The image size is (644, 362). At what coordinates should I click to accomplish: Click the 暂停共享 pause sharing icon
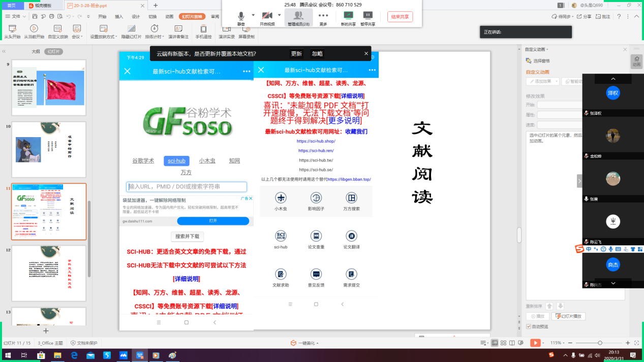pyautogui.click(x=368, y=17)
